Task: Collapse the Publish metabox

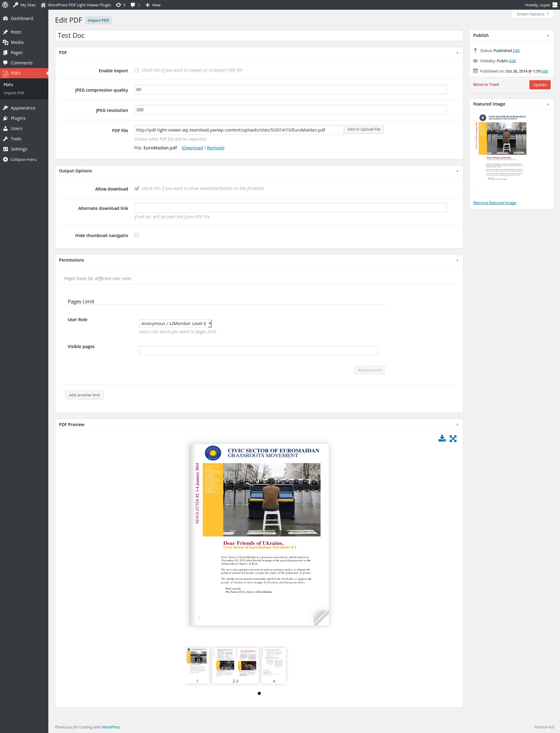Action: point(548,35)
